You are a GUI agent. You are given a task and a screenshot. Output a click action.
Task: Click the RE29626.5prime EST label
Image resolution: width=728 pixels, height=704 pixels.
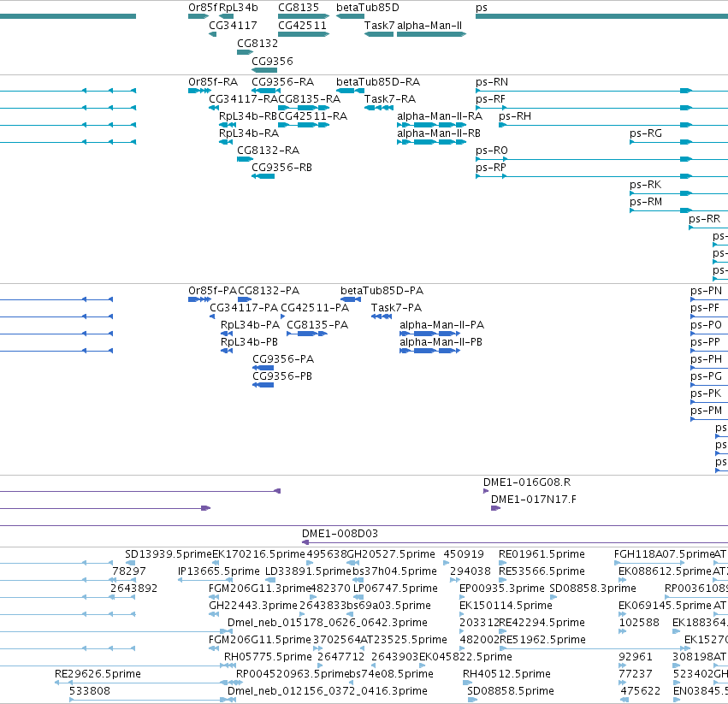pyautogui.click(x=98, y=674)
